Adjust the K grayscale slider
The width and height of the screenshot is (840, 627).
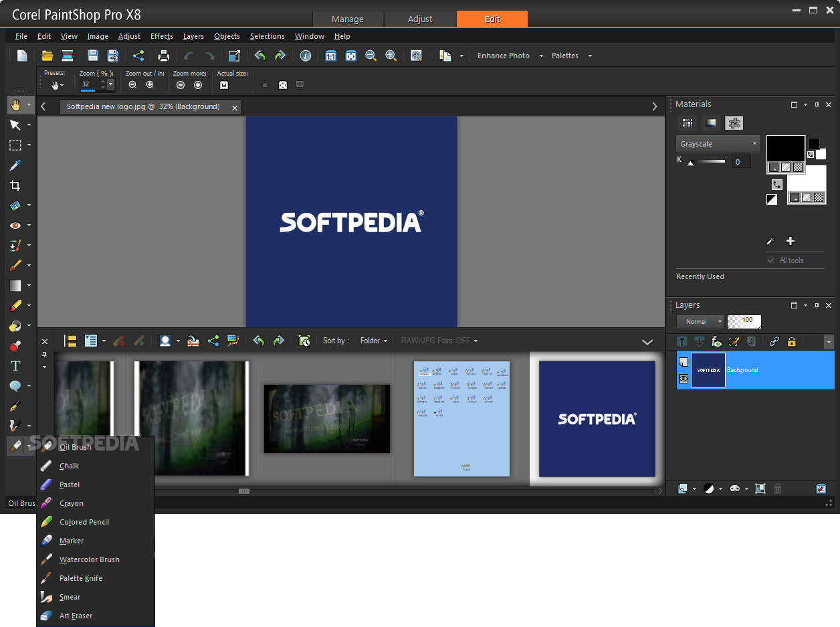(706, 162)
